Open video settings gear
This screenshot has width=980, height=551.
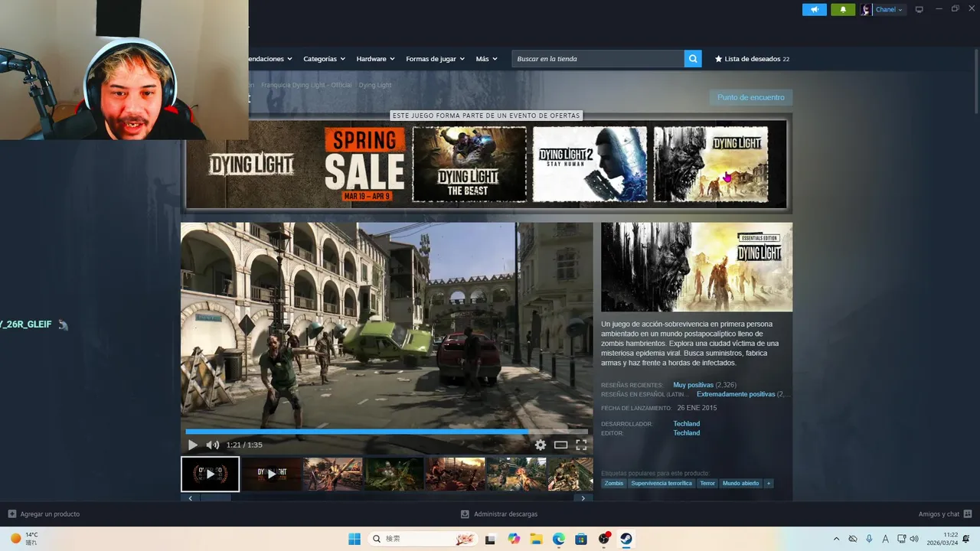tap(541, 445)
